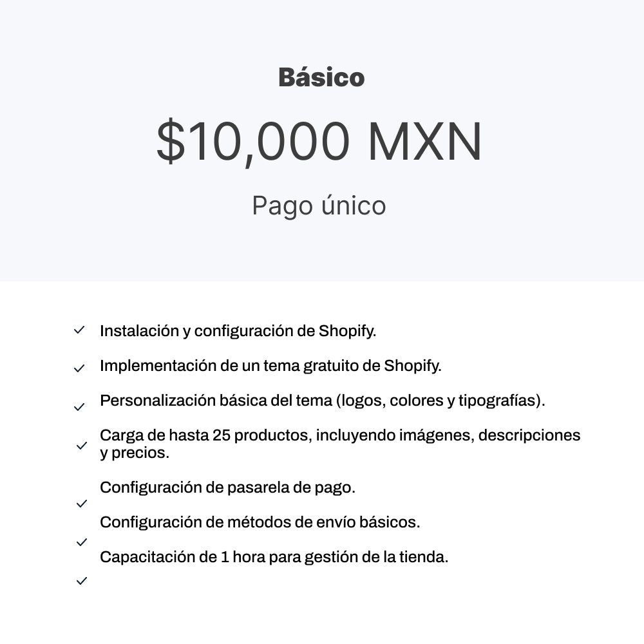Select the checkmark beside Personalización básica del tema
The height and width of the screenshot is (644, 644).
(79, 407)
